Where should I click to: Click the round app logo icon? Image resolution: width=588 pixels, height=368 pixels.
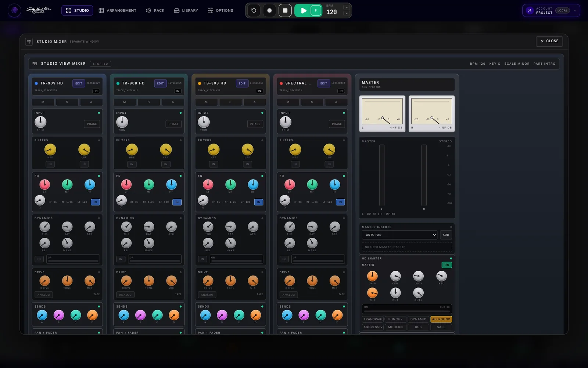point(14,10)
